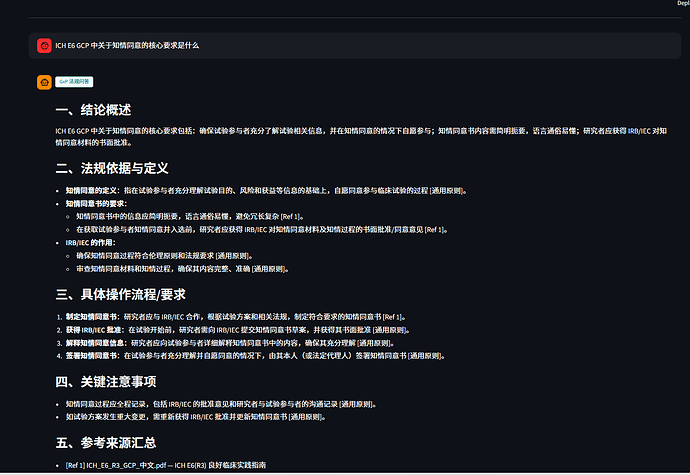Click the red user avatar icon

[44, 45]
